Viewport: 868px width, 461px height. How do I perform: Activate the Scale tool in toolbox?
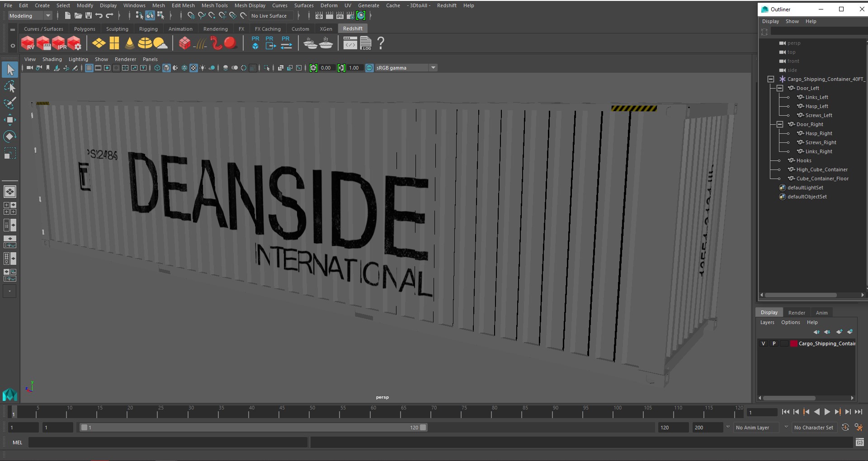[9, 153]
